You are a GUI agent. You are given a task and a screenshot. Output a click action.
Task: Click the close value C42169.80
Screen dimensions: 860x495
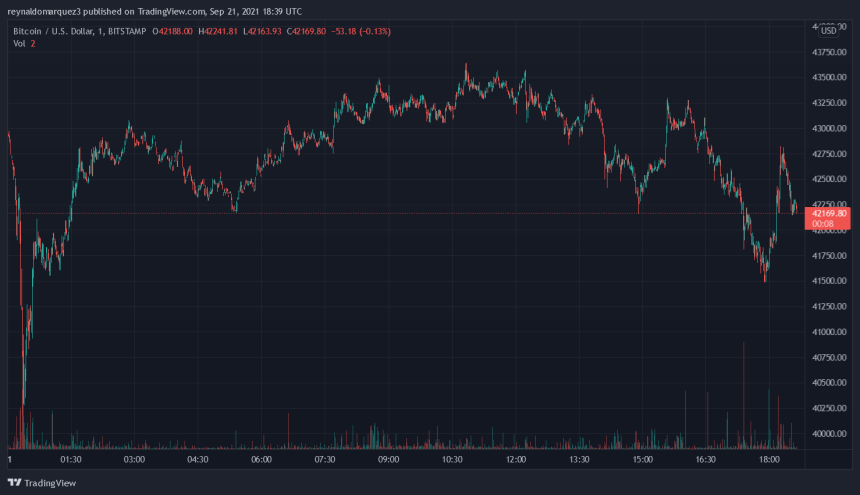306,31
